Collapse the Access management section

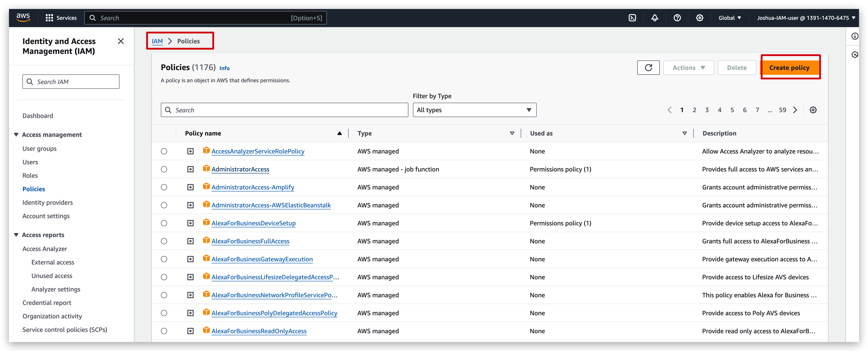tap(16, 135)
